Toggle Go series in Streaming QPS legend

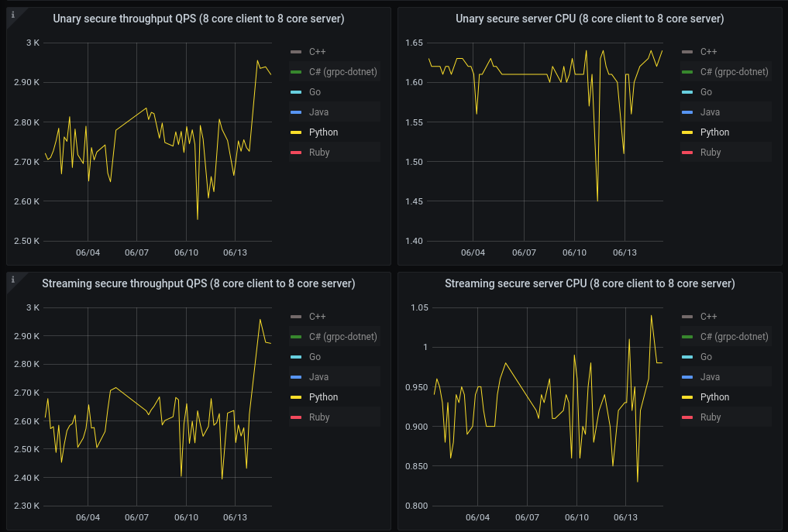(315, 357)
